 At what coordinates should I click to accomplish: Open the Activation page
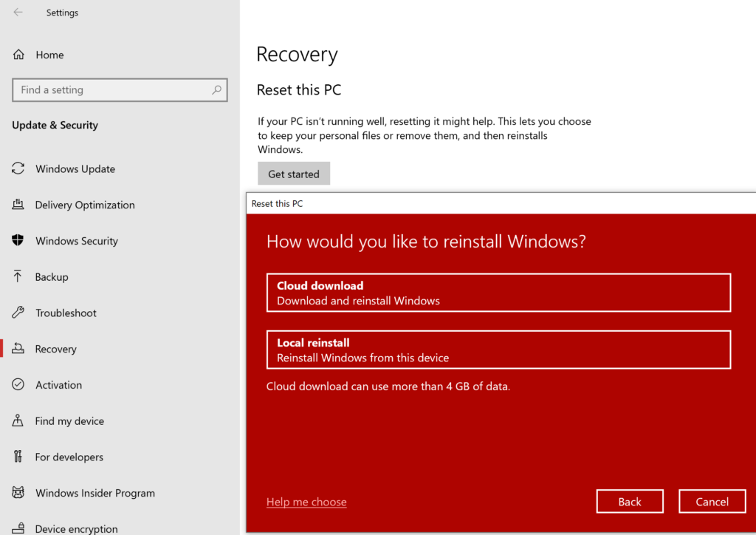click(x=58, y=385)
